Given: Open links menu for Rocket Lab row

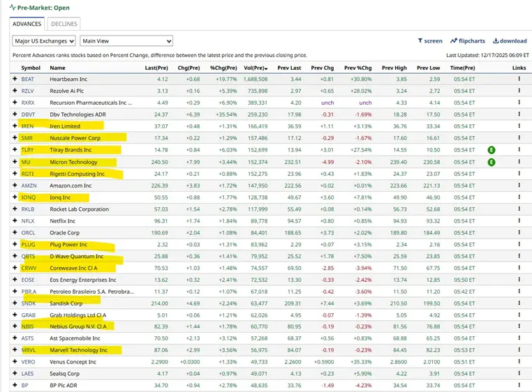Looking at the screenshot, I should pos(519,209).
